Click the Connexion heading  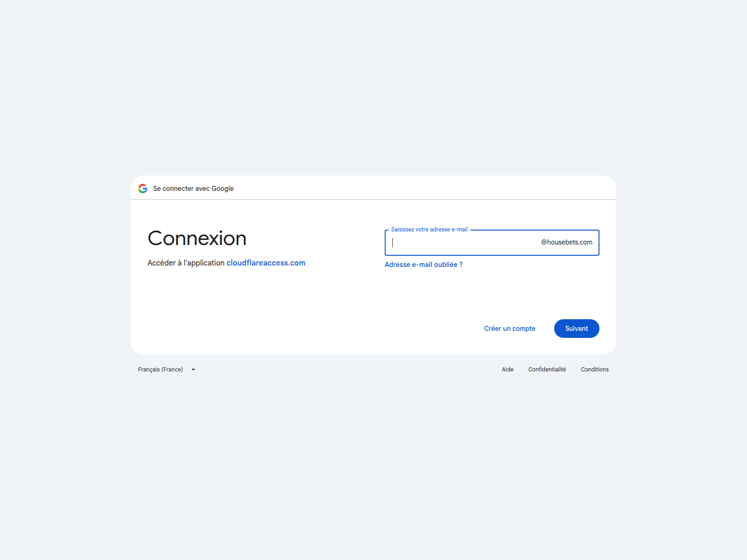click(197, 238)
